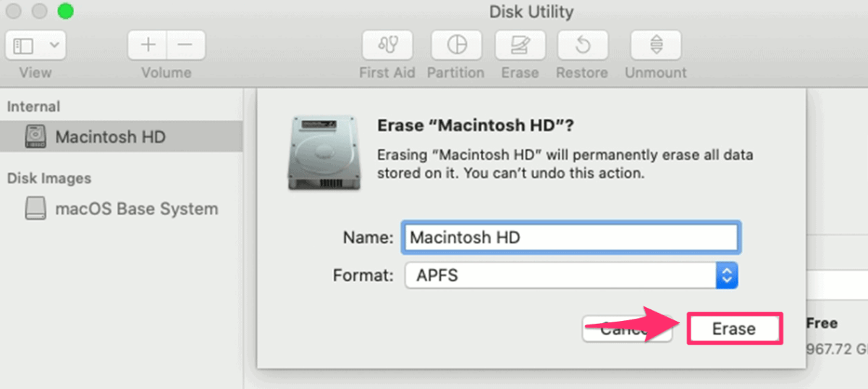Viewport: 868px width, 389px height.
Task: Click the Unmount toolbar icon
Action: tap(656, 45)
